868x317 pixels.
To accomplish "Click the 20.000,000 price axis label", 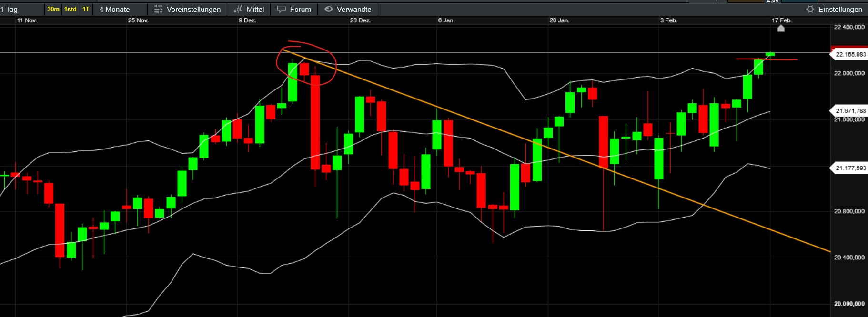I will tap(849, 304).
